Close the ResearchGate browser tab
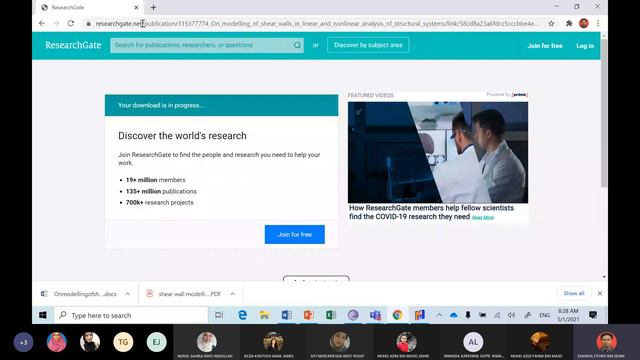 (136, 7)
